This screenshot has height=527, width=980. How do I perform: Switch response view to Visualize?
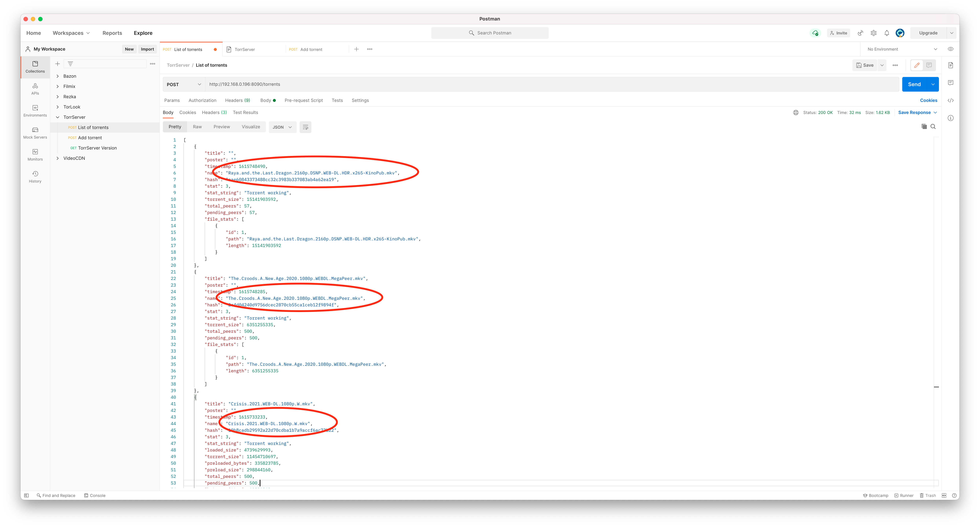tap(251, 127)
